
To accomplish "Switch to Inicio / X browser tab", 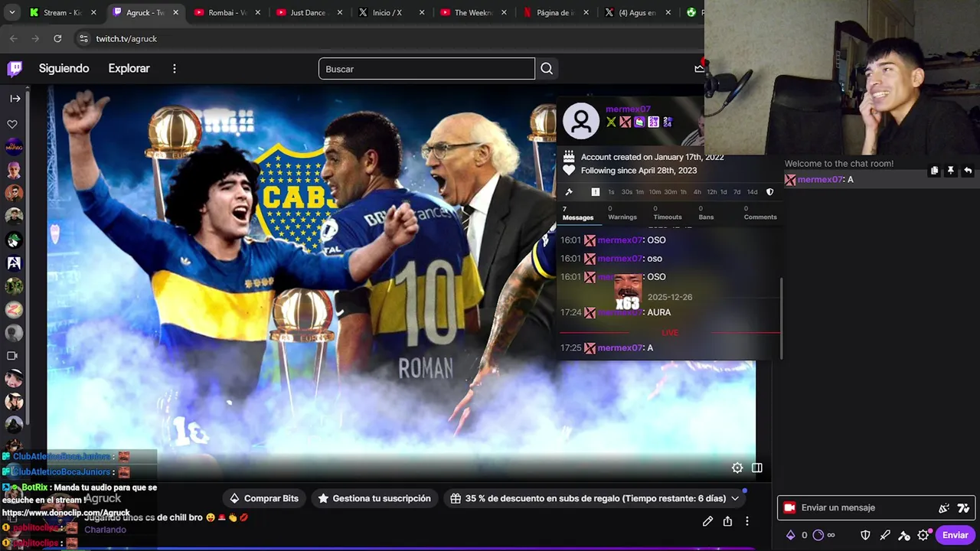I will (x=390, y=12).
